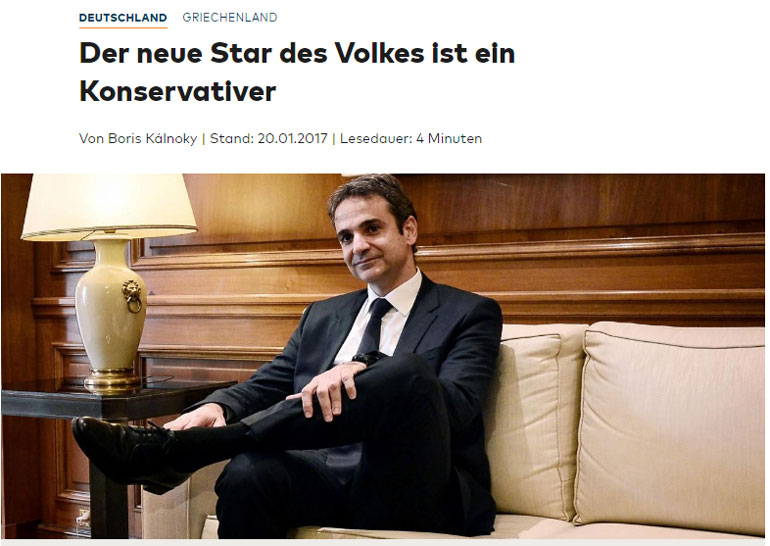770x546 pixels.
Task: Open the DEUTSCHLAND section tab
Action: point(123,18)
